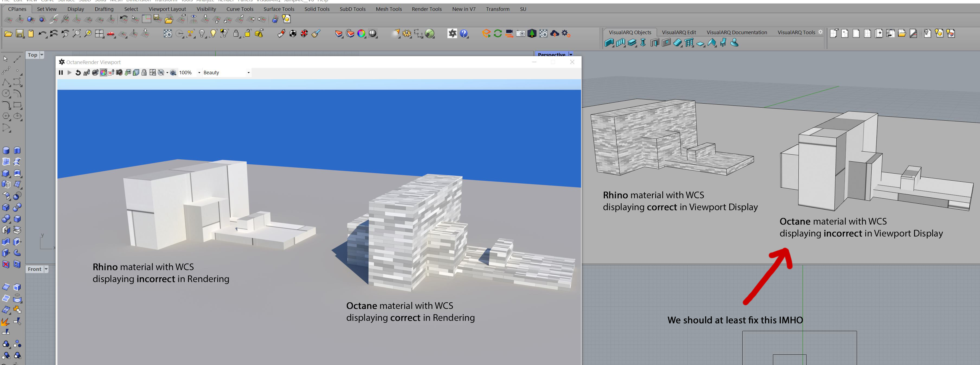The width and height of the screenshot is (980, 365).
Task: Toggle the Lock objects padlock icon
Action: point(236,34)
